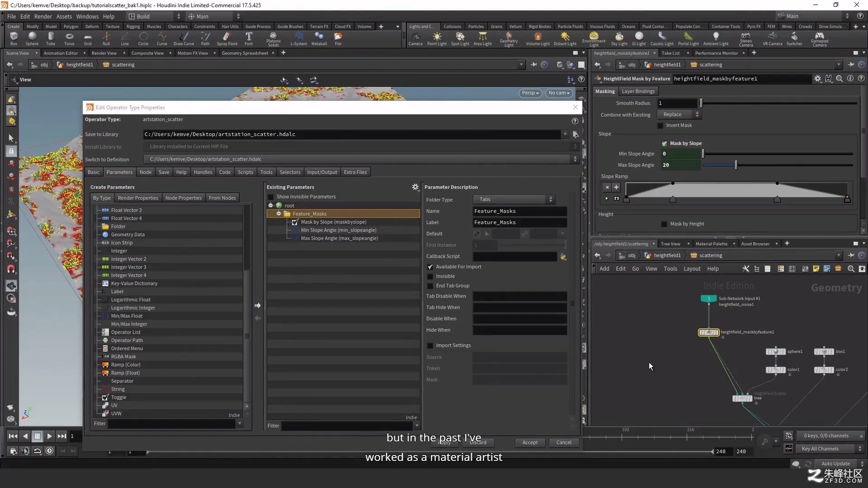
Task: Open the Folder Type Tabs dropdown
Action: pyautogui.click(x=514, y=199)
